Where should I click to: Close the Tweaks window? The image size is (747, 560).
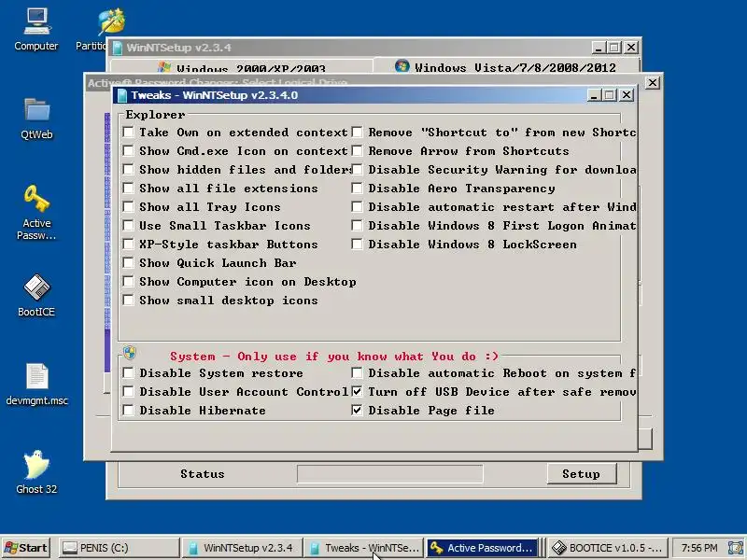[627, 95]
